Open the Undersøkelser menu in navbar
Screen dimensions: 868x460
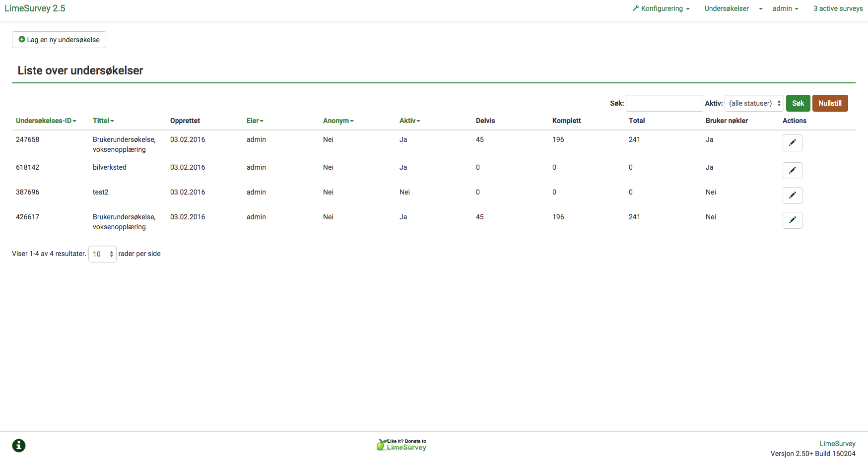click(733, 8)
